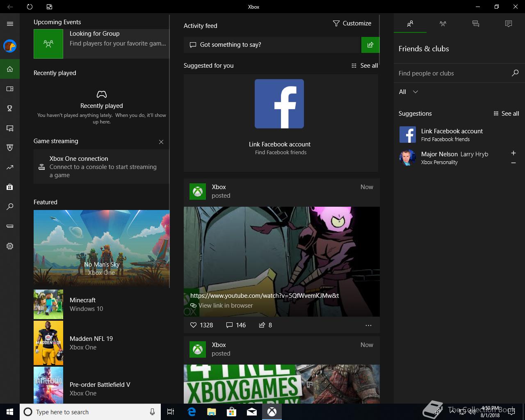Remove Major Nelson suggestion
The image size is (525, 420).
[x=513, y=163]
